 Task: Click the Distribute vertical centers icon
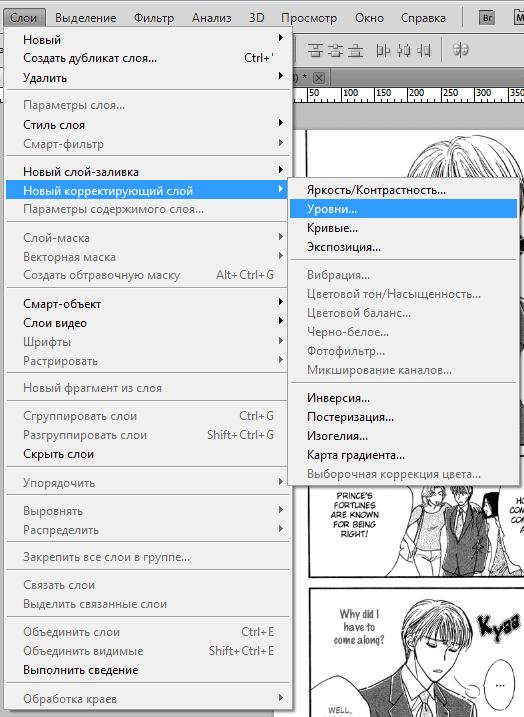335,50
